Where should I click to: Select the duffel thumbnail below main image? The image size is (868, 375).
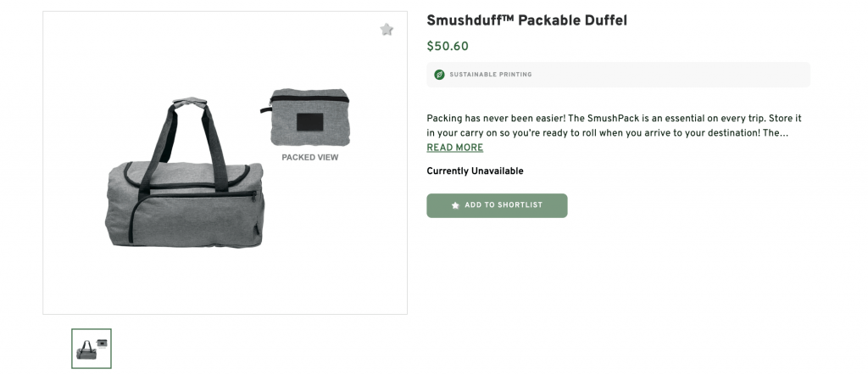pos(92,348)
